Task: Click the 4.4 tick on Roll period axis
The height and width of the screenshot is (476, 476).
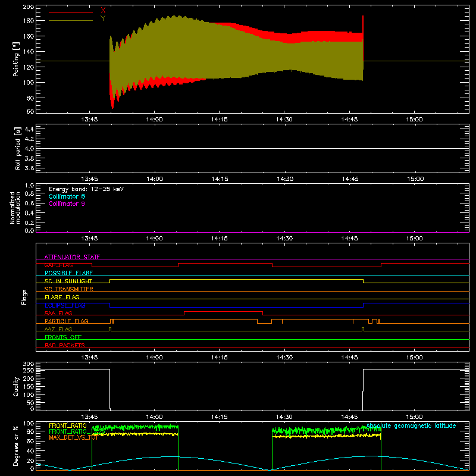Action: pos(29,129)
